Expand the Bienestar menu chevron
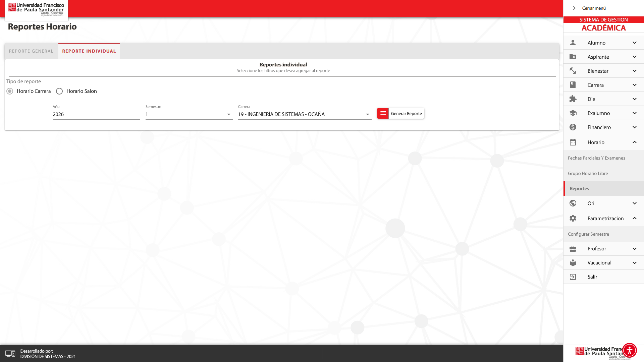This screenshot has width=644, height=362. coord(634,71)
